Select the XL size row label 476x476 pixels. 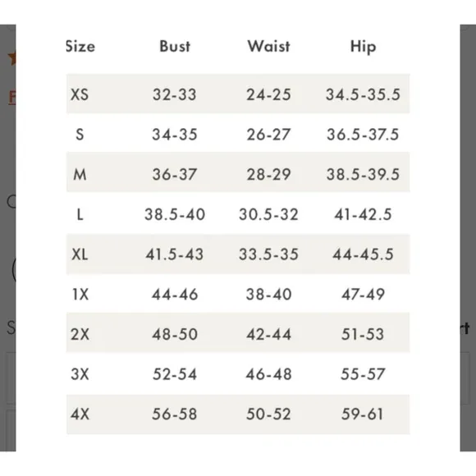80,254
